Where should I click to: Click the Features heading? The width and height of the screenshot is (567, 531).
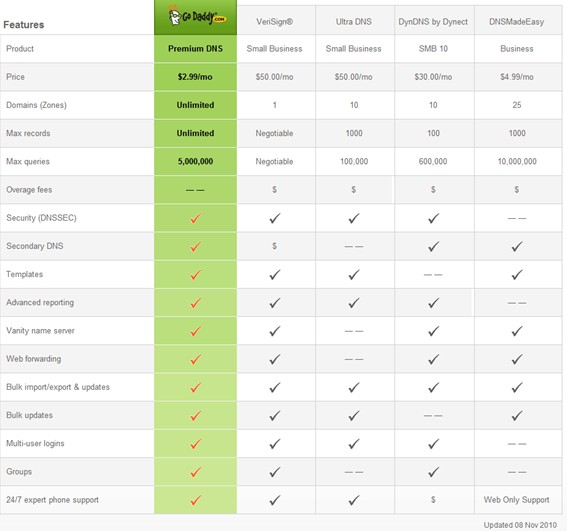[24, 25]
